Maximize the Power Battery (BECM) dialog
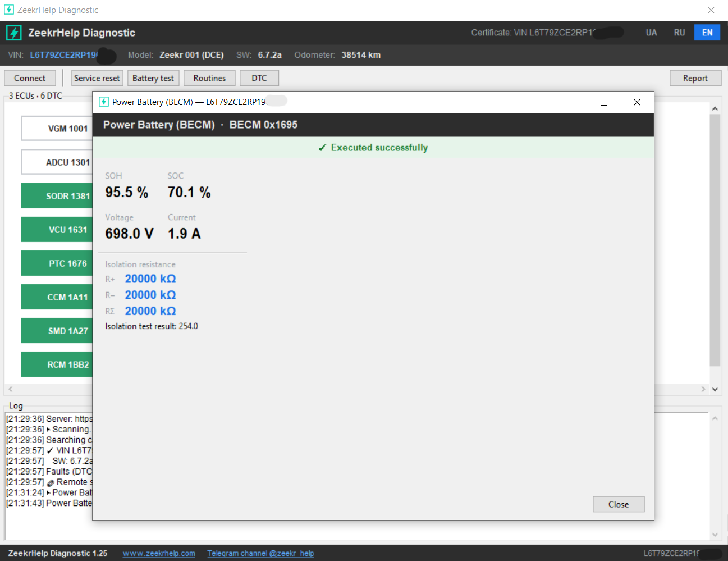728x561 pixels. tap(604, 102)
